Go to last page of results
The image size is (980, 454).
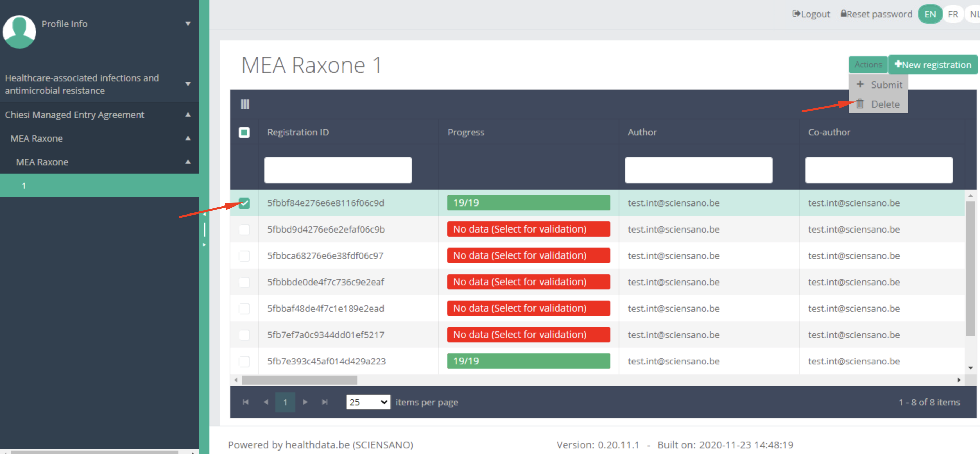click(325, 402)
